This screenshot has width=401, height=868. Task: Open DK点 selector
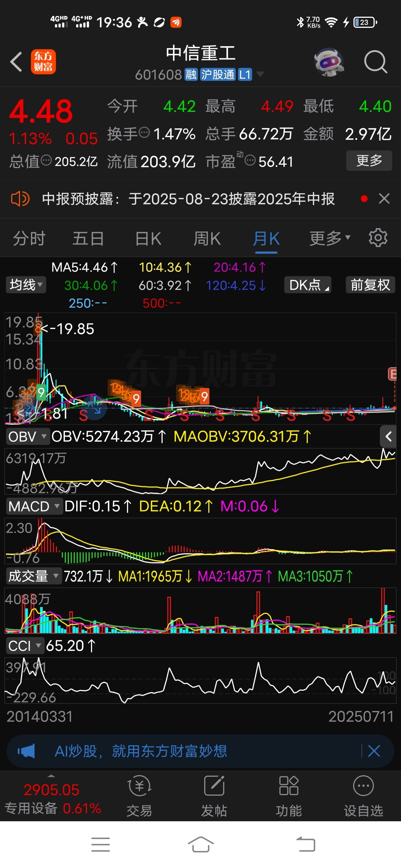point(308,285)
